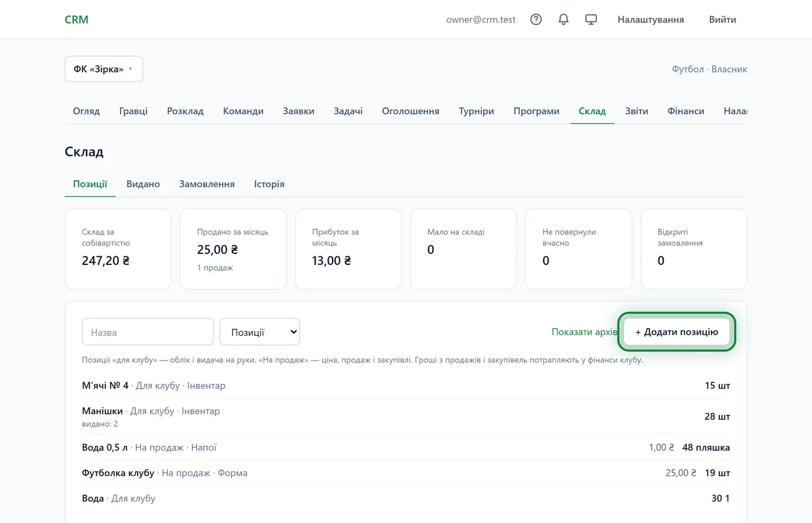
Task: Go to the Замовлення sub-tab
Action: 207,184
